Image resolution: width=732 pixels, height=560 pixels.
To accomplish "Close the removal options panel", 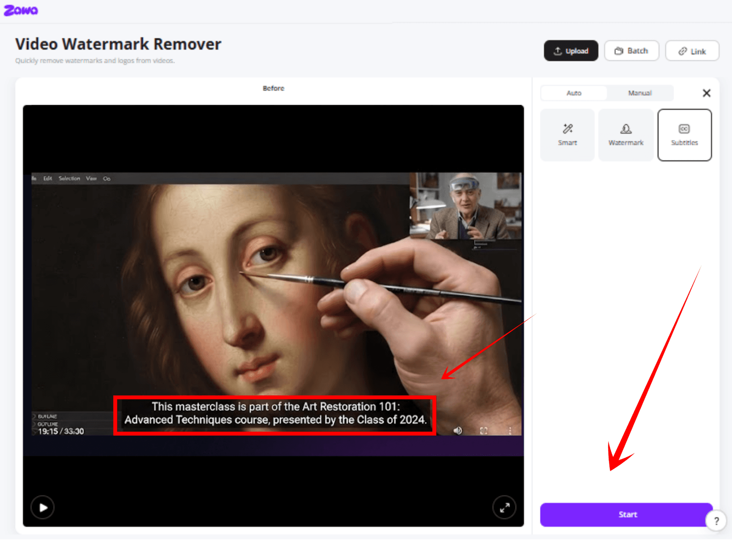I will [706, 93].
